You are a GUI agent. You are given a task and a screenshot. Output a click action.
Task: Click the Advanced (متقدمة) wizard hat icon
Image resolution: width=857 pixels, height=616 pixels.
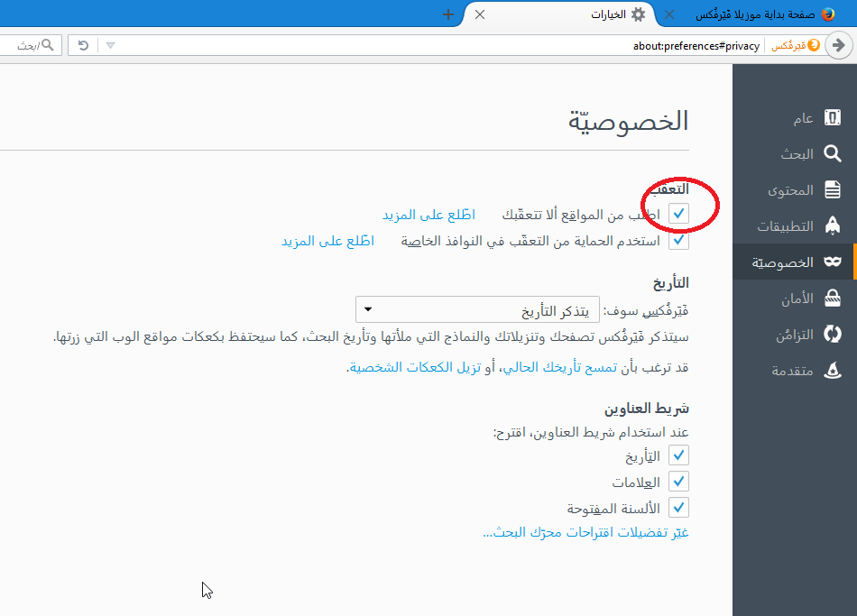833,370
